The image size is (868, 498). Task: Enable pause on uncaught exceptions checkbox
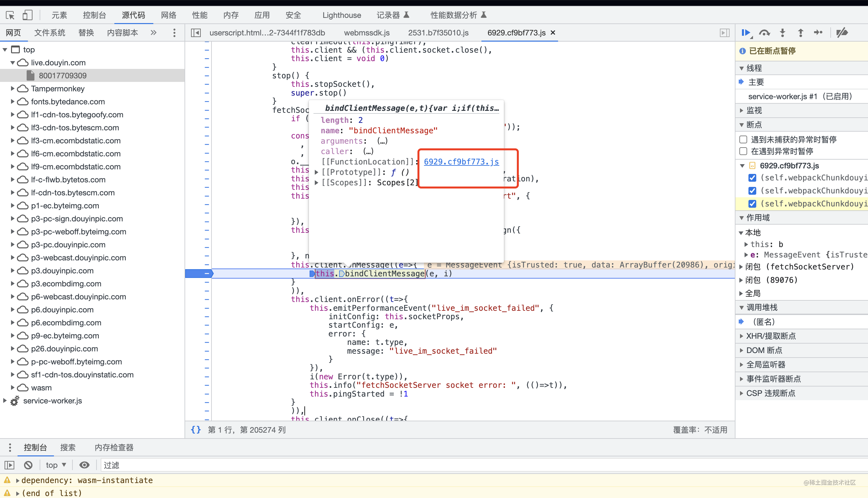click(743, 139)
